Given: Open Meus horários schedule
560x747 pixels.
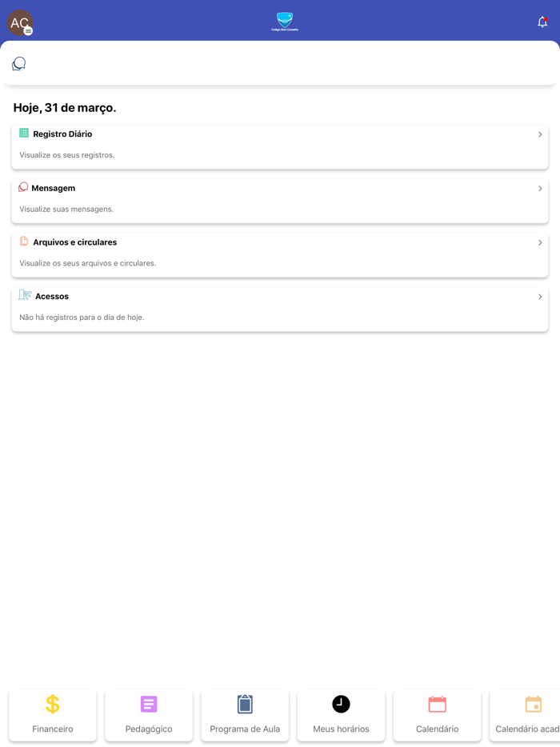Looking at the screenshot, I should (341, 715).
